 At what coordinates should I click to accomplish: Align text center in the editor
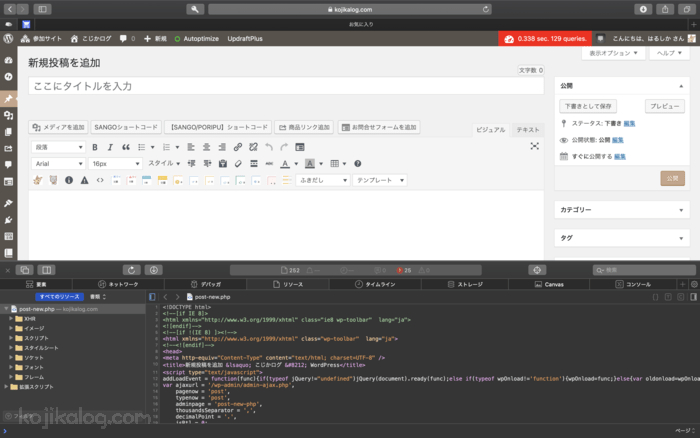pyautogui.click(x=206, y=147)
